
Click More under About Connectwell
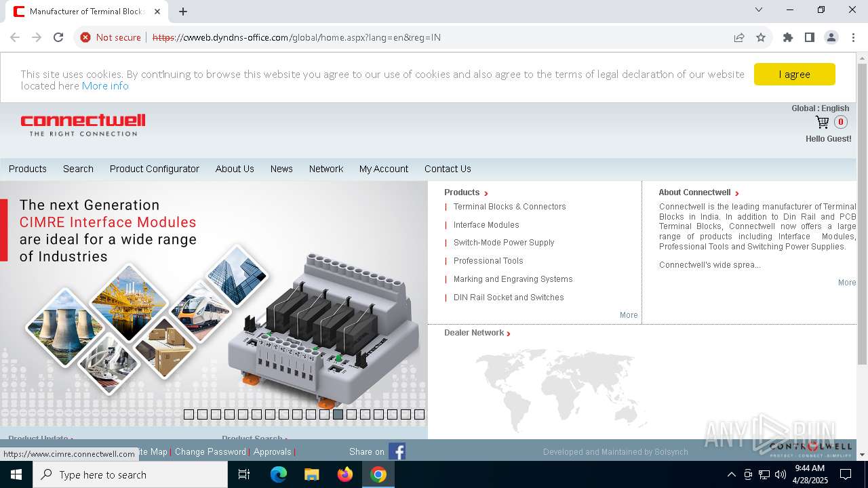[x=847, y=283]
